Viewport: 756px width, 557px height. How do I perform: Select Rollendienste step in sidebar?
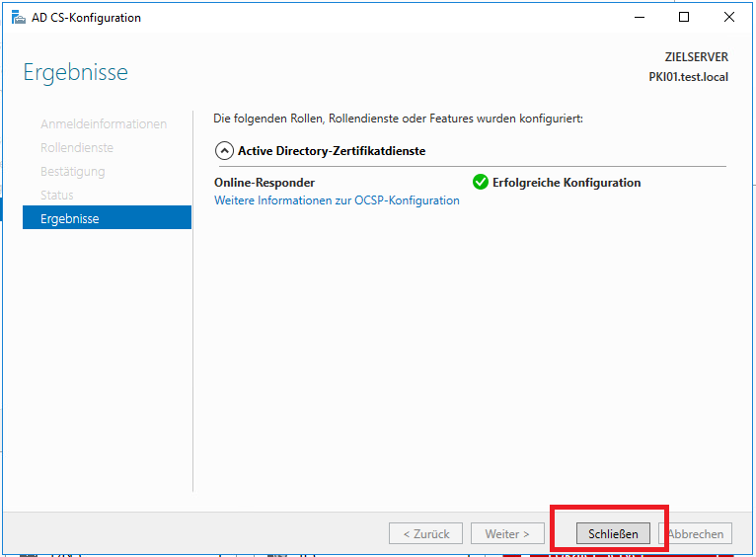[77, 148]
